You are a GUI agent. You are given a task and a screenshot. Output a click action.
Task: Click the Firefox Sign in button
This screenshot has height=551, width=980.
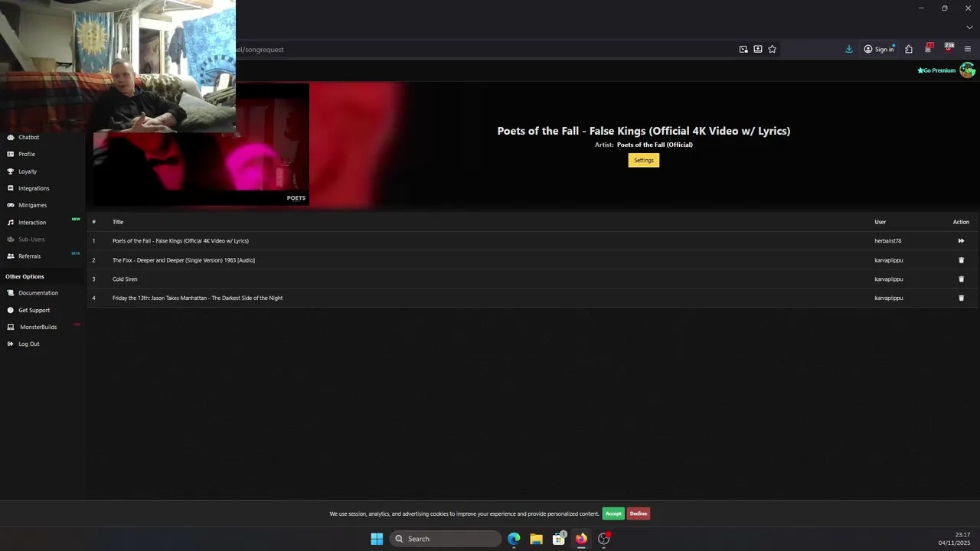[x=879, y=49]
